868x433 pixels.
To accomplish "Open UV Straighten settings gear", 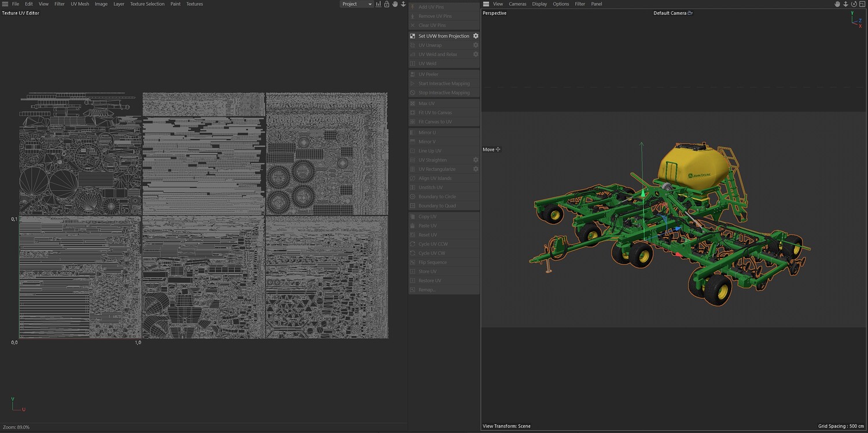I will tap(476, 160).
